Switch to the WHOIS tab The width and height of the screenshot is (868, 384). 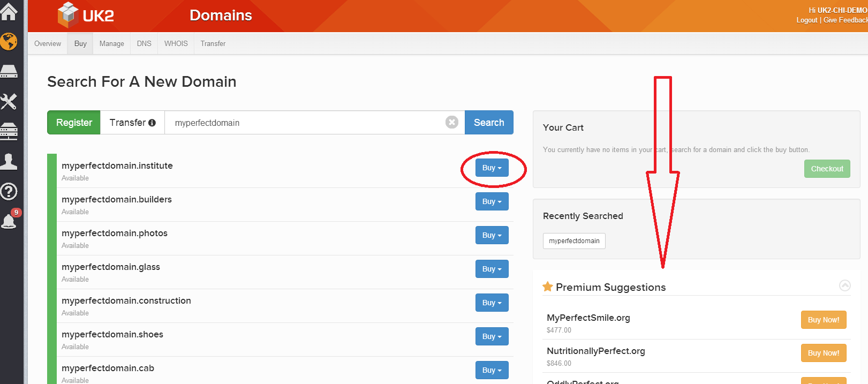point(176,44)
